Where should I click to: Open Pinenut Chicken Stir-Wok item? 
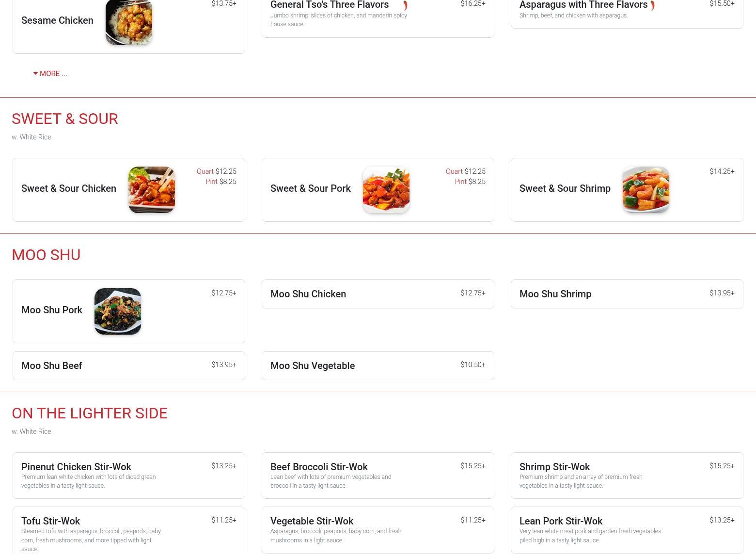pos(129,476)
